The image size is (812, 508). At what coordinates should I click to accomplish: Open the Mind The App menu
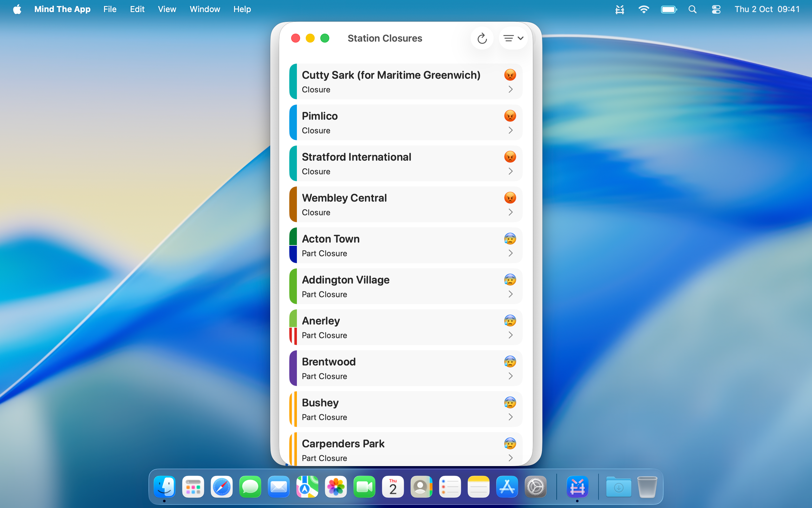pyautogui.click(x=62, y=9)
